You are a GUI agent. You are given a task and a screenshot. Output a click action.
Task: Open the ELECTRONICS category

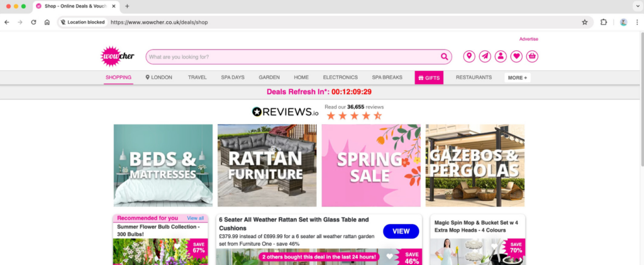coord(340,77)
